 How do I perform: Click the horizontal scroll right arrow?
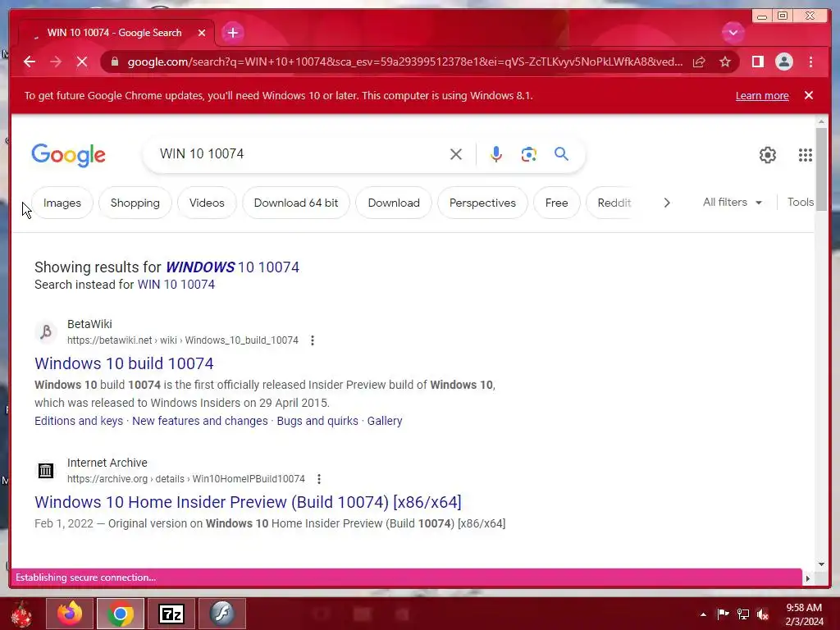808,578
